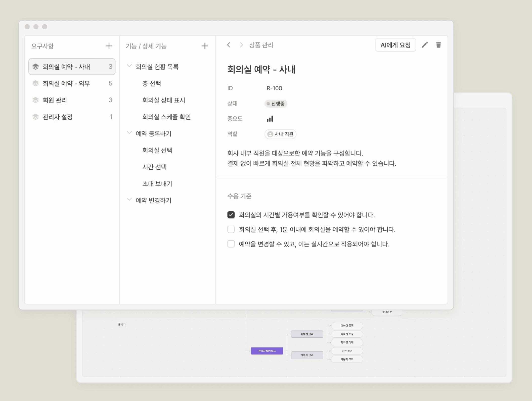
Task: Uncheck 회의실의 시간별 가용여부 checkbox
Action: (231, 215)
